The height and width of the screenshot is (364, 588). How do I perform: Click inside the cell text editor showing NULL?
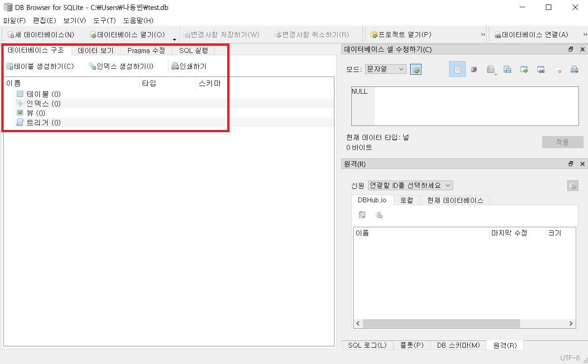pos(465,106)
